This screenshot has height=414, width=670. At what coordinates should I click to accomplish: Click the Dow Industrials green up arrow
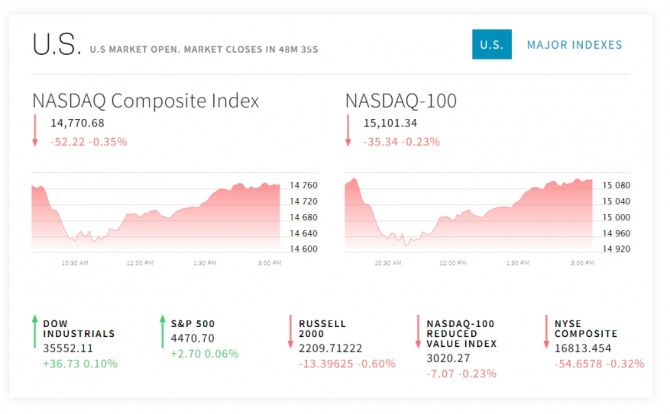35,332
